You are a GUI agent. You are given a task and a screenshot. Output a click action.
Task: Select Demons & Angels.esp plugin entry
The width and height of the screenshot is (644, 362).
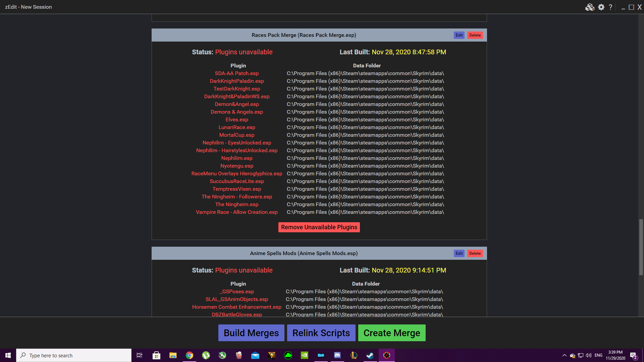237,112
